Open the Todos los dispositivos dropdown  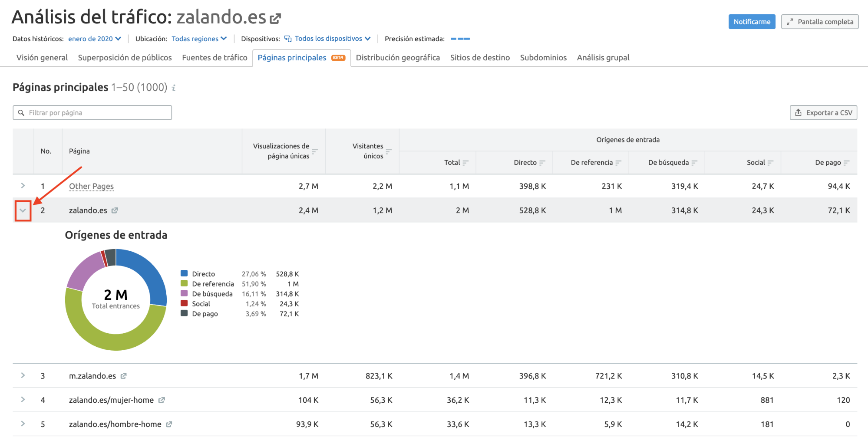tap(333, 39)
